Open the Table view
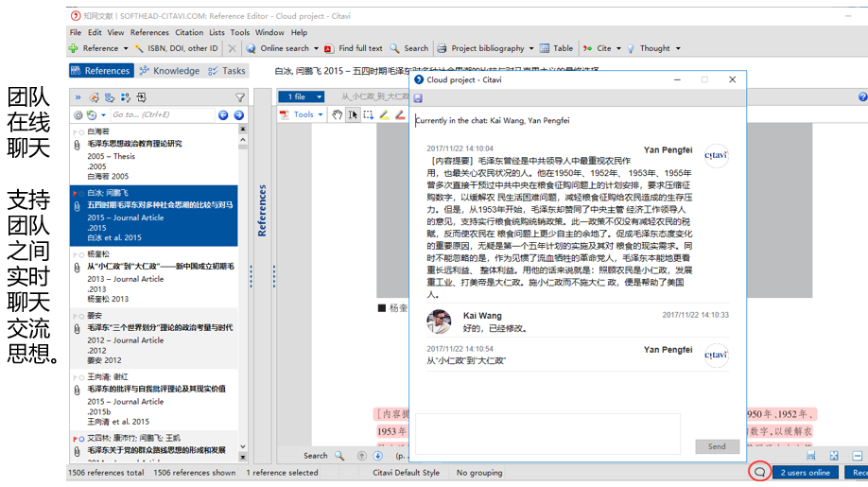This screenshot has height=487, width=868. (x=557, y=49)
